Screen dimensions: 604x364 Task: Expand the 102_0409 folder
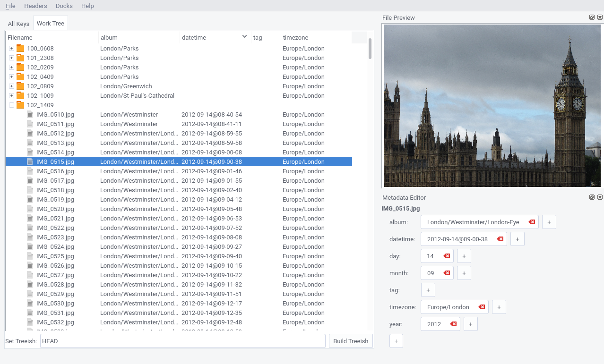click(x=11, y=76)
